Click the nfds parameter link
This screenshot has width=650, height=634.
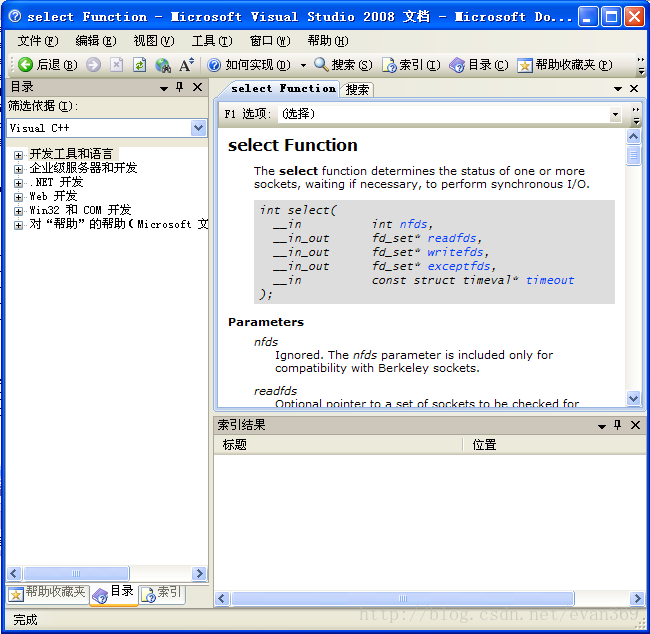click(x=413, y=224)
